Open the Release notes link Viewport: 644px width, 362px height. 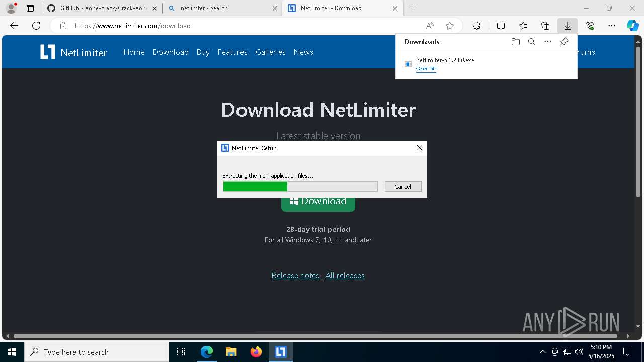coord(295,276)
